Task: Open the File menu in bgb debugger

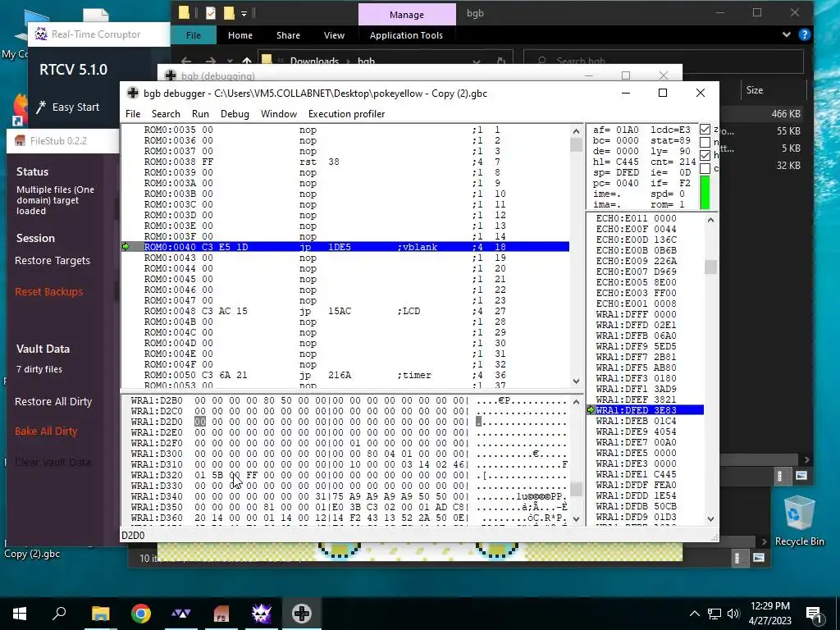Action: 133,113
